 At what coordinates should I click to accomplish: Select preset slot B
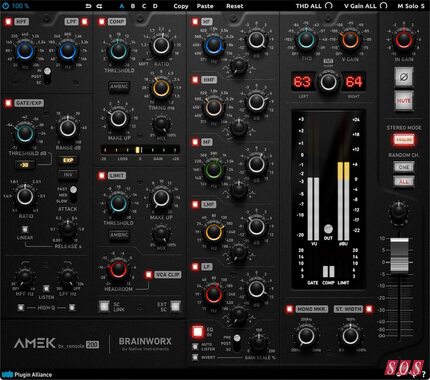click(133, 6)
